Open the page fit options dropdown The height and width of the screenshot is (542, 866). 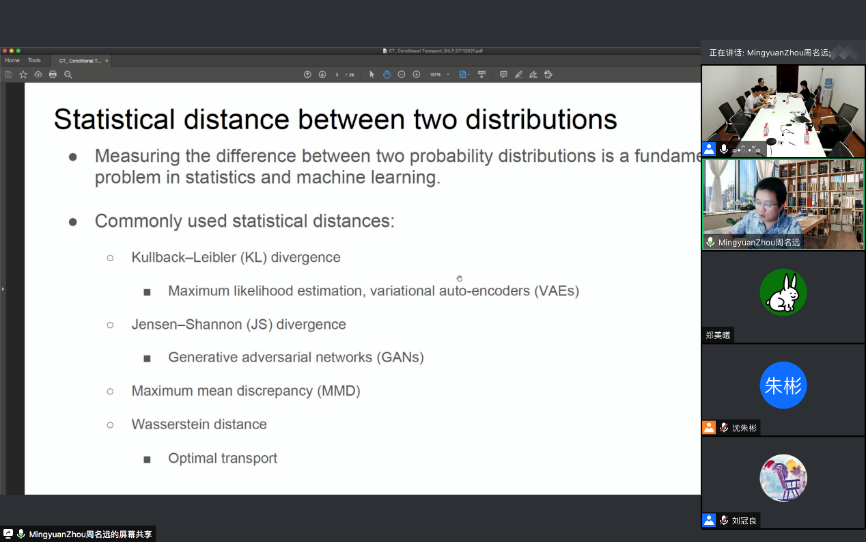pos(464,75)
